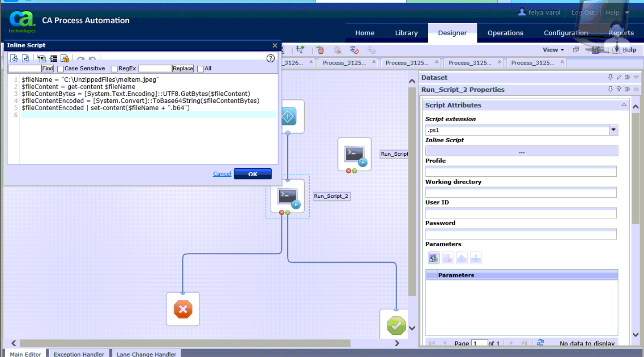Click the import script icon in Inline Script toolbar
644x357 pixels.
14,58
